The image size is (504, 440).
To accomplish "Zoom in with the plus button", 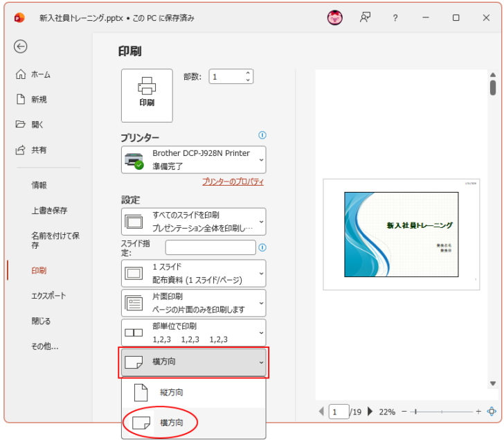I will point(478,412).
